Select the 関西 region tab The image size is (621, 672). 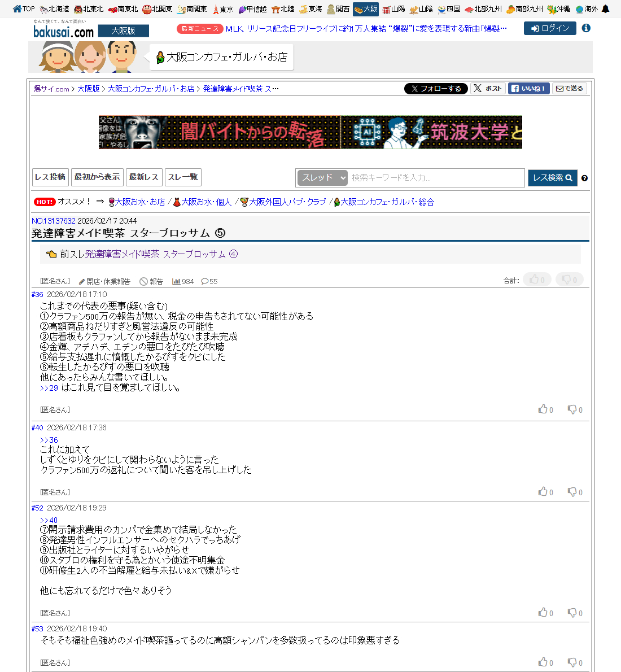(x=338, y=9)
